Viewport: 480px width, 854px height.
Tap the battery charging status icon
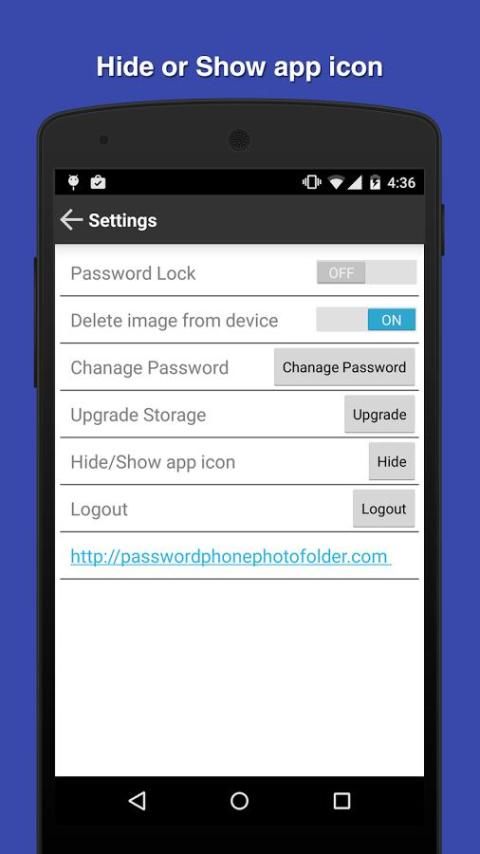(x=375, y=182)
